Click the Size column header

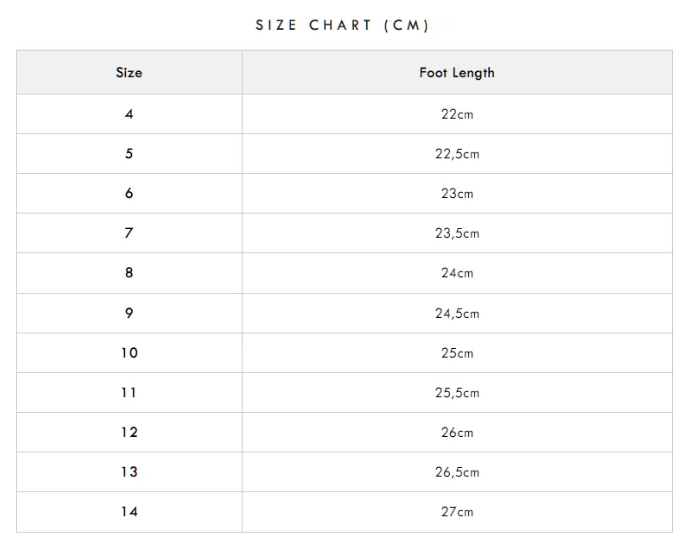tap(129, 73)
